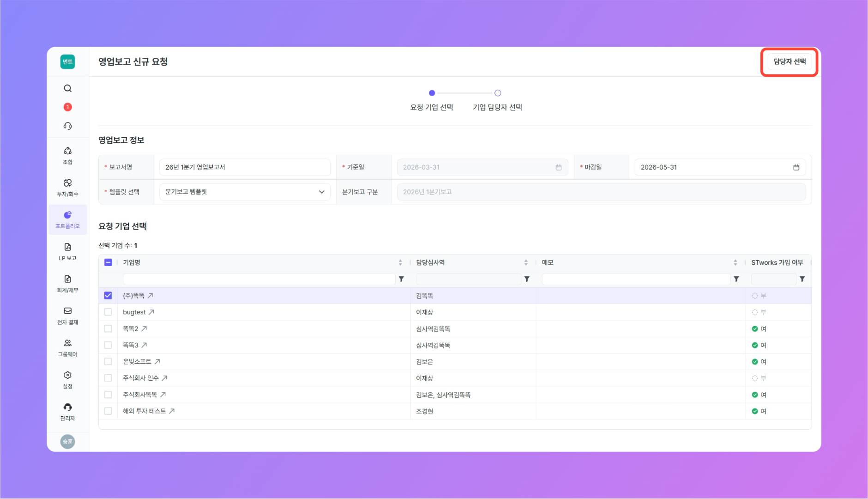The image size is (868, 499).
Task: Check the 주식회사똑똑 row checkbox
Action: [x=108, y=395]
